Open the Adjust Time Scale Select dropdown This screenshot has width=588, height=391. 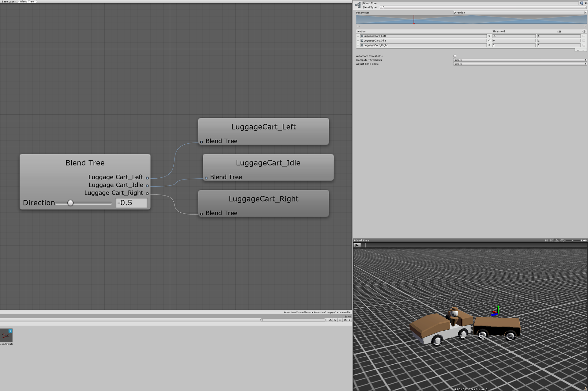(520, 64)
